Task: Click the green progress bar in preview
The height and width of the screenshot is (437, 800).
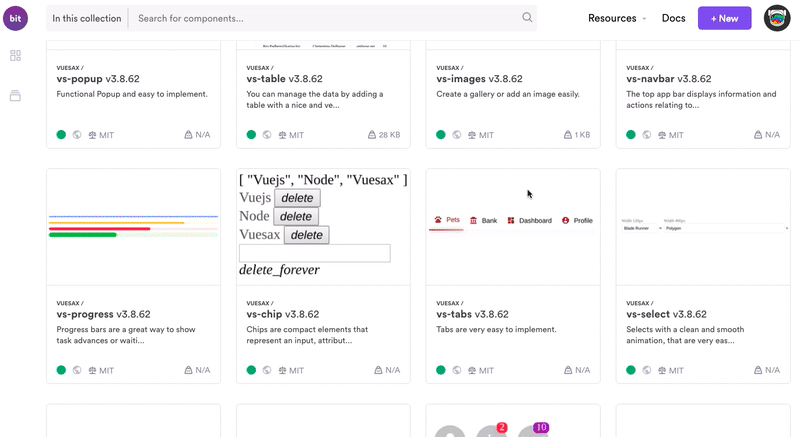Action: point(83,235)
